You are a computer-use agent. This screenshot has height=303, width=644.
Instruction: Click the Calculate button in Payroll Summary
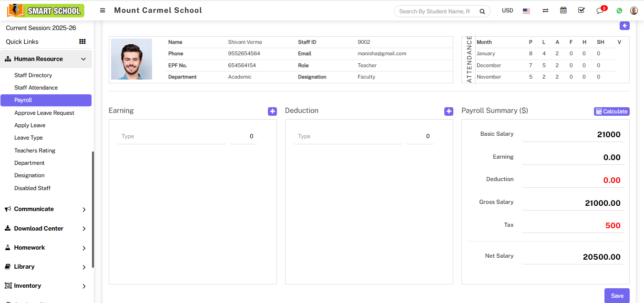[611, 111]
